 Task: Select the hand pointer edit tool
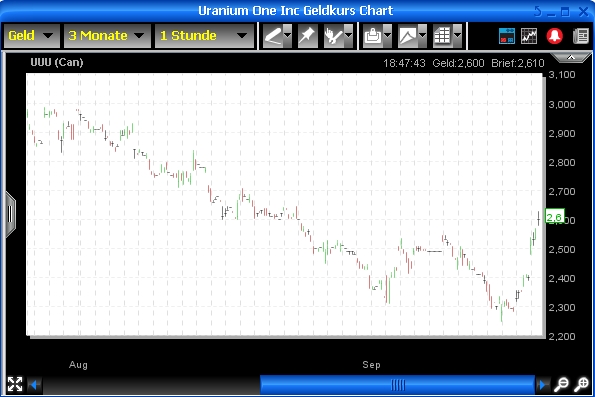334,36
